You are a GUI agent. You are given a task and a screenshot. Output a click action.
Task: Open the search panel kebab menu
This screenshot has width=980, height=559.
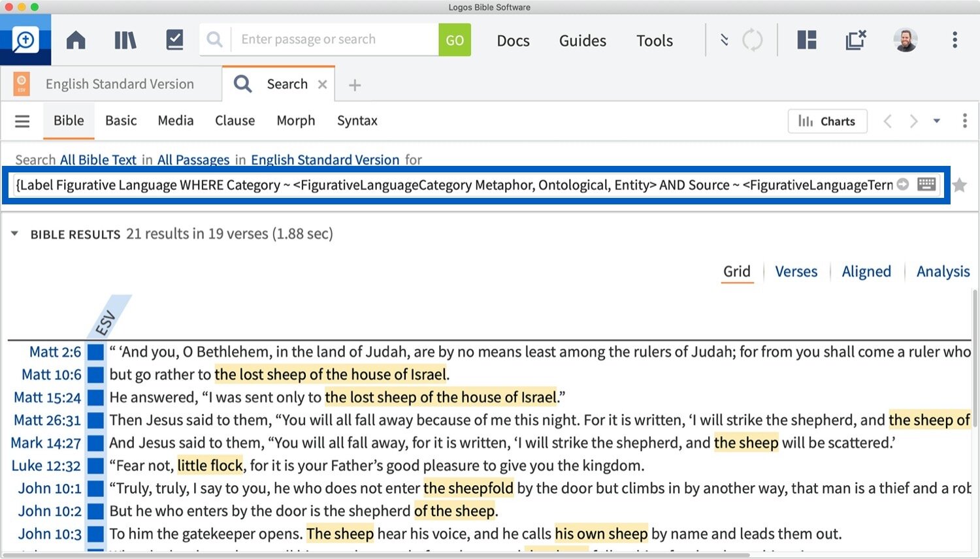[x=964, y=121]
